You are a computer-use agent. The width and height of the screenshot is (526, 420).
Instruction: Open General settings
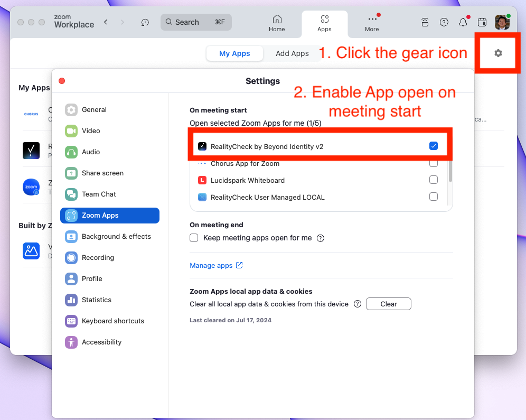tap(110, 110)
